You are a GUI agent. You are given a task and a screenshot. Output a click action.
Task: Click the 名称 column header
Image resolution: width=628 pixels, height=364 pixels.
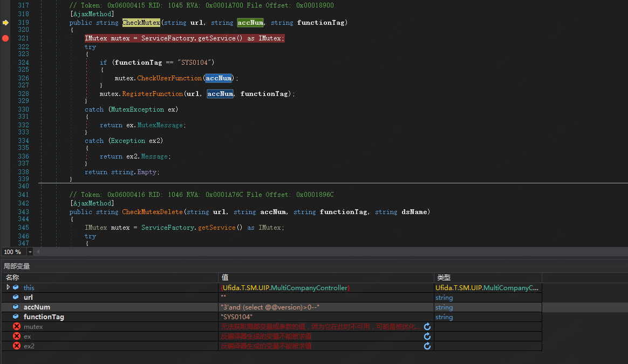[12, 277]
